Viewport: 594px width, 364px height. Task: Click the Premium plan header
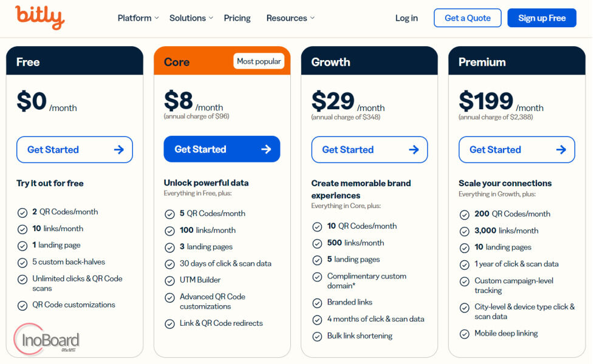tap(517, 61)
